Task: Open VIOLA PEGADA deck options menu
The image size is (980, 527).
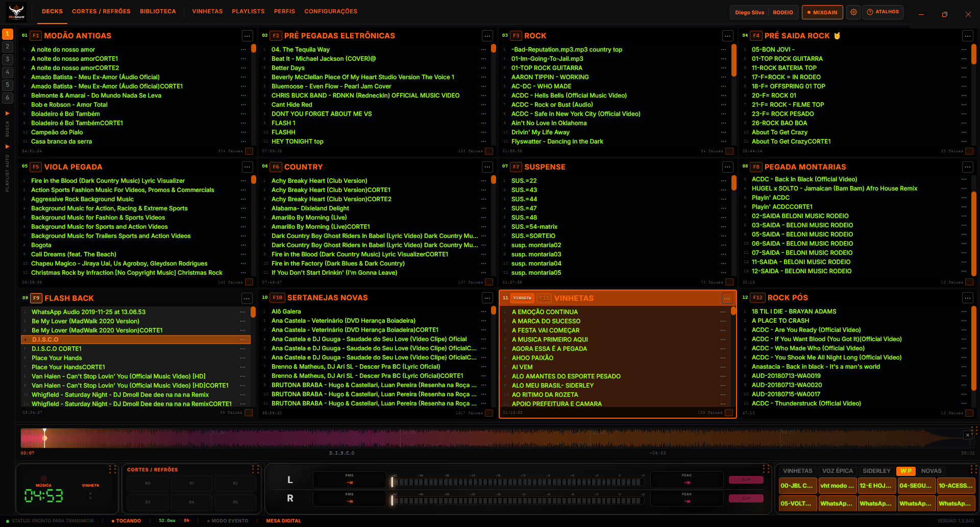Action: [x=247, y=167]
